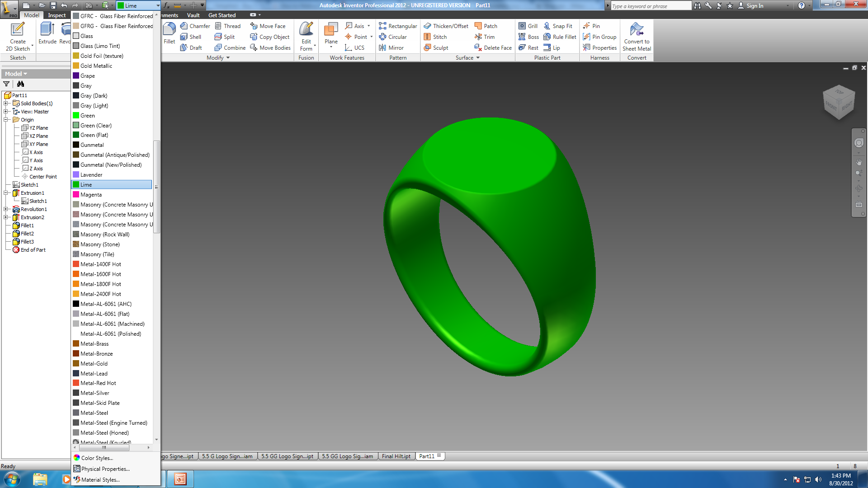Click Delete Face tool
The height and width of the screenshot is (488, 868).
[493, 48]
